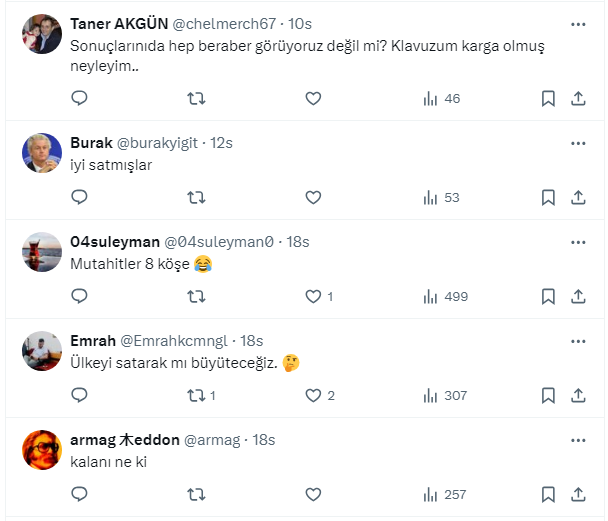
Task: Open Emrah's profile name link
Action: click(92, 341)
